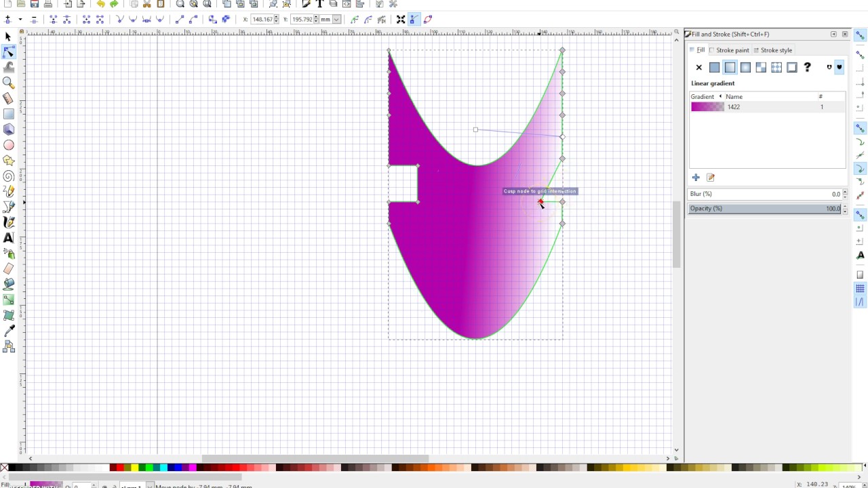Select the 3D Box tool
The height and width of the screenshot is (488, 868).
[8, 129]
